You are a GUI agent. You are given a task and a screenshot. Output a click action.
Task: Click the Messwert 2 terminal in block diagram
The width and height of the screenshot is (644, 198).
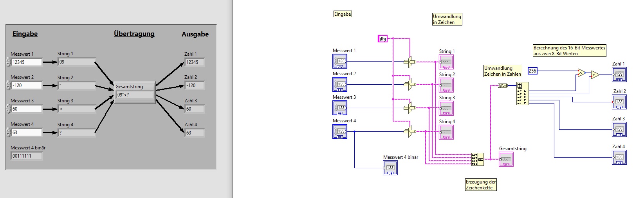(340, 84)
